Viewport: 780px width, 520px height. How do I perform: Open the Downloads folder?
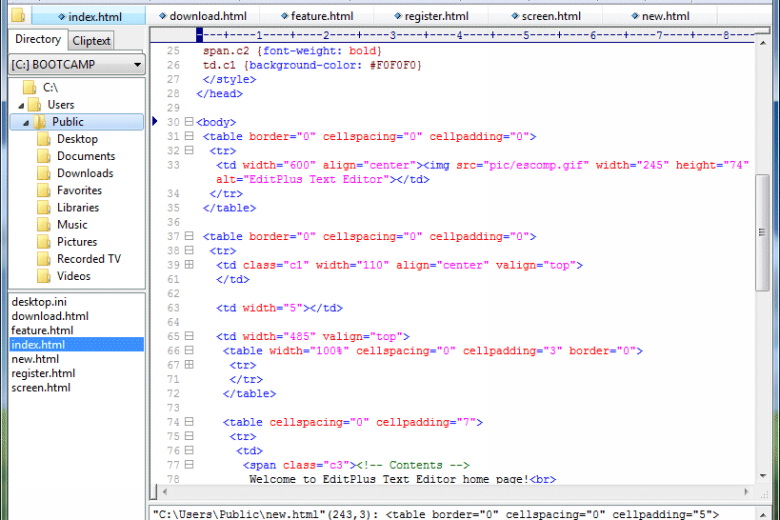coord(85,173)
